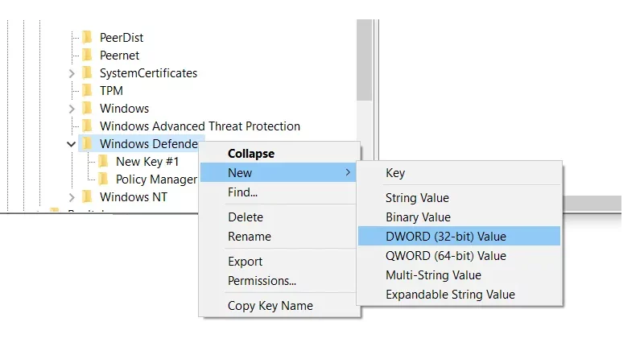
Task: Choose New in the context menu
Action: coord(278,172)
